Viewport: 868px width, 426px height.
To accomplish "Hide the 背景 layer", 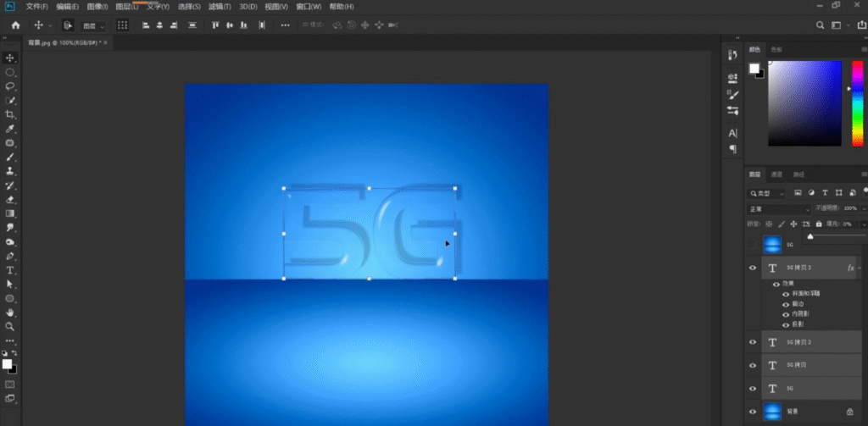I will pyautogui.click(x=753, y=412).
